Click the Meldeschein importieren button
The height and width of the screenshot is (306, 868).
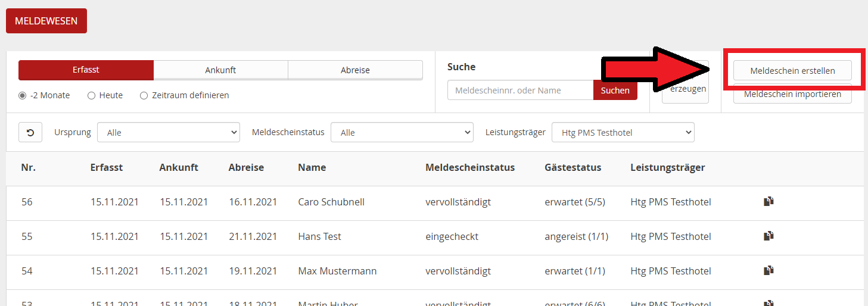pos(792,95)
